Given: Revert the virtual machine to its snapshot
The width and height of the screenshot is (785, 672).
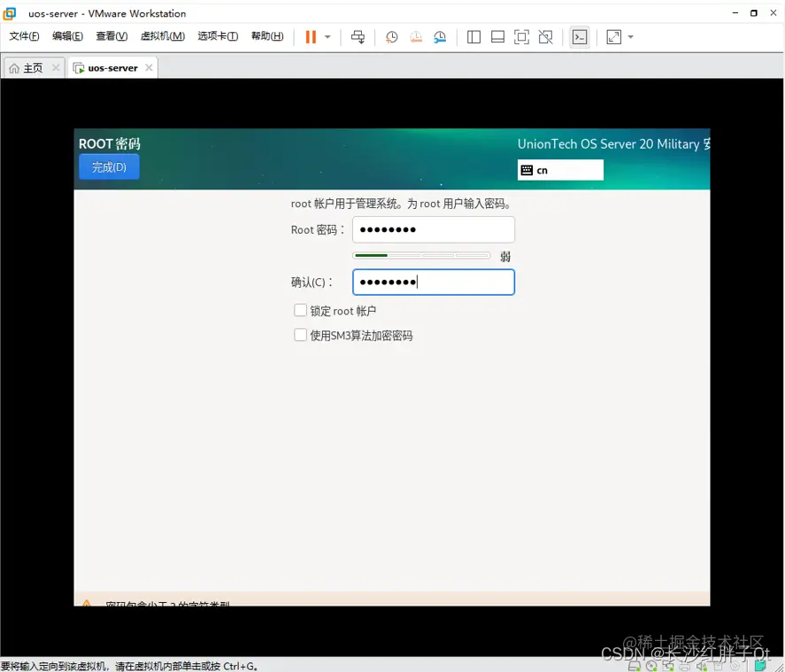Looking at the screenshot, I should pyautogui.click(x=416, y=36).
